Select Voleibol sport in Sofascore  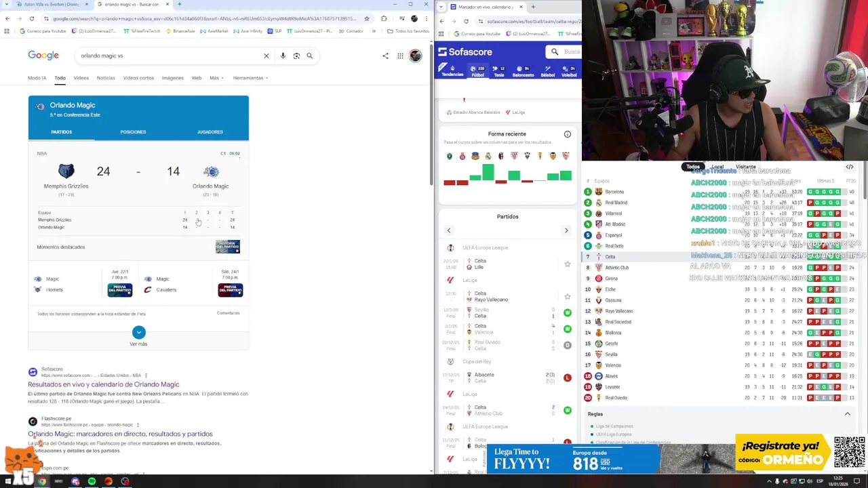coord(570,71)
